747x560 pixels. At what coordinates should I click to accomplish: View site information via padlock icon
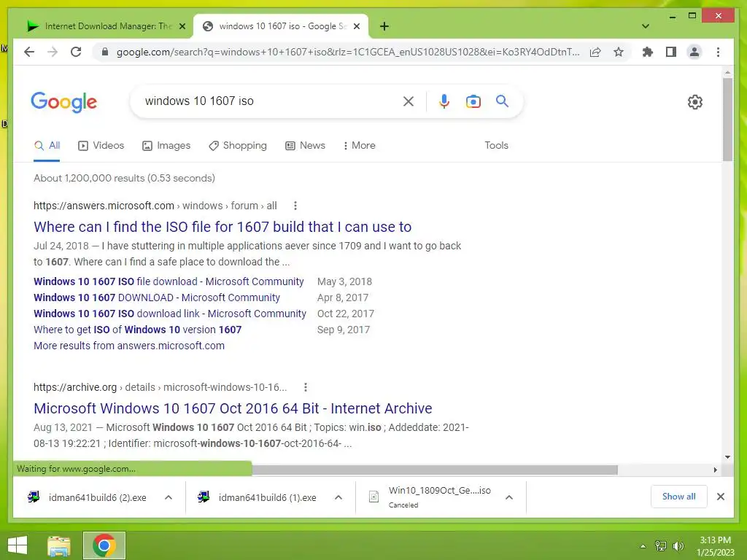105,52
